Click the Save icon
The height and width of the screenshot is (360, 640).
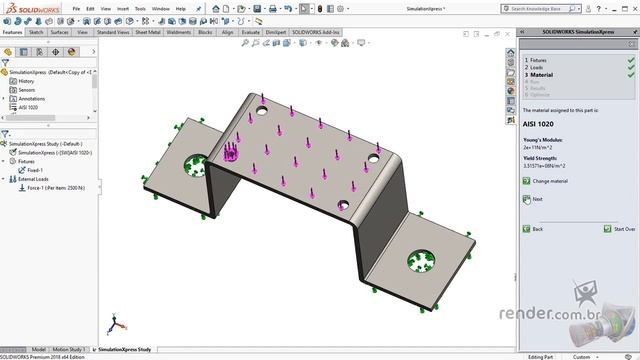coord(257,9)
